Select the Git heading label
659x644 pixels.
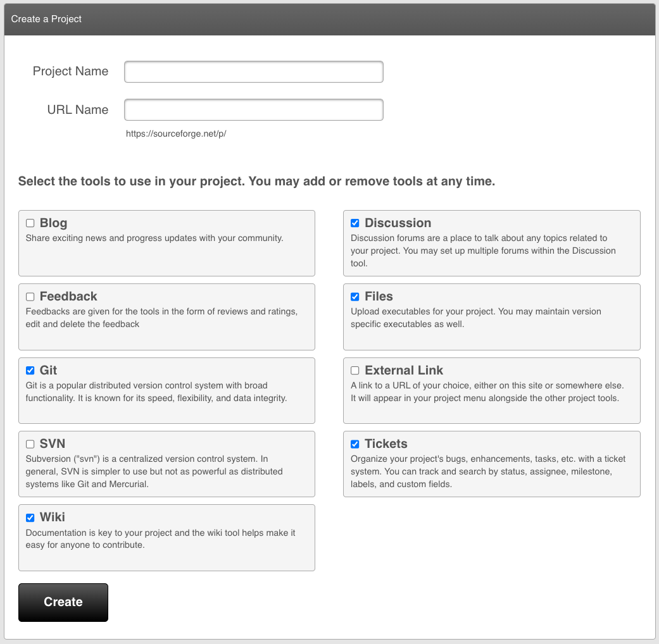(49, 371)
